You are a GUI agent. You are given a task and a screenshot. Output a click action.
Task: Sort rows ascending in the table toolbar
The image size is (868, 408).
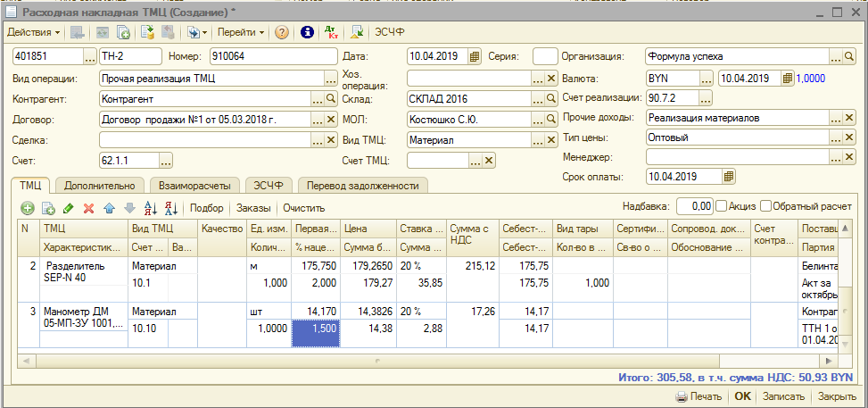point(150,208)
